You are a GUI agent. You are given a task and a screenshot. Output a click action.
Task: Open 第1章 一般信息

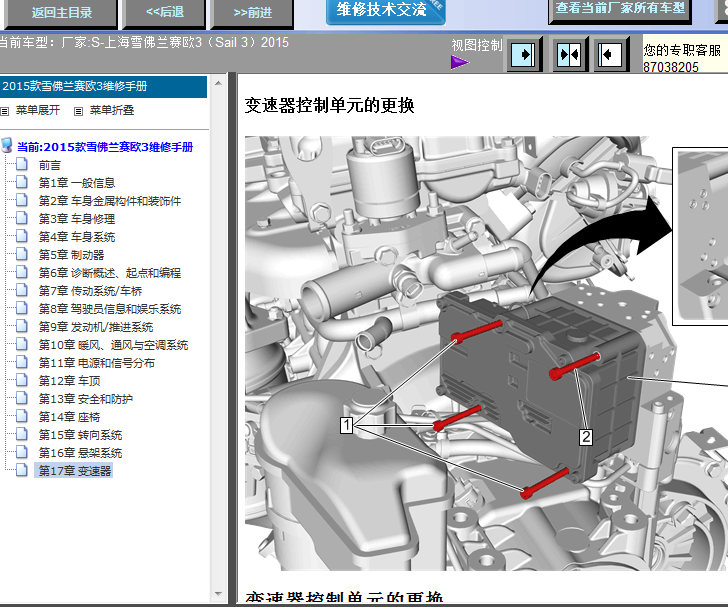[77, 183]
